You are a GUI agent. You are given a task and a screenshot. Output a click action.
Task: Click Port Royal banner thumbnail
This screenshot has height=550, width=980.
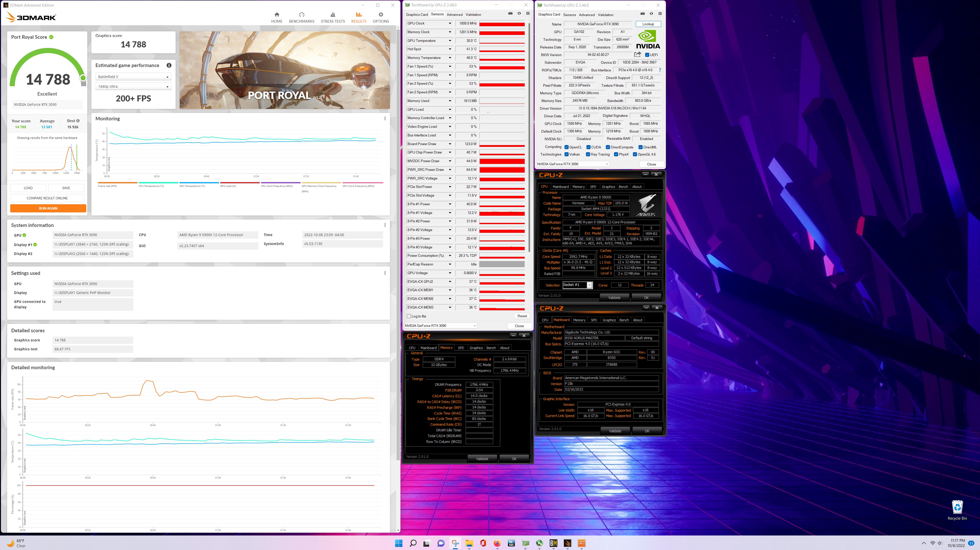(285, 70)
